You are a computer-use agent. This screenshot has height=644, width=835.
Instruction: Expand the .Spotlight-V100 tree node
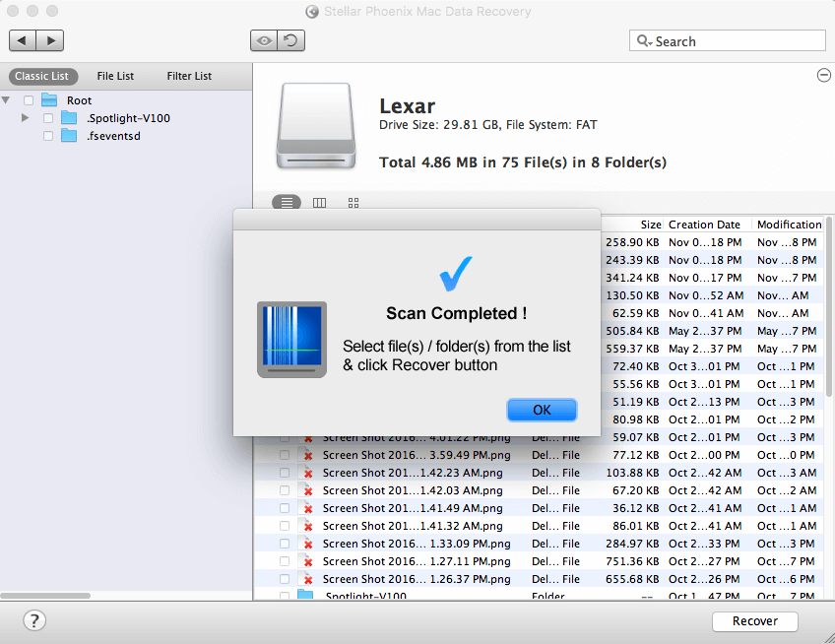tap(25, 118)
